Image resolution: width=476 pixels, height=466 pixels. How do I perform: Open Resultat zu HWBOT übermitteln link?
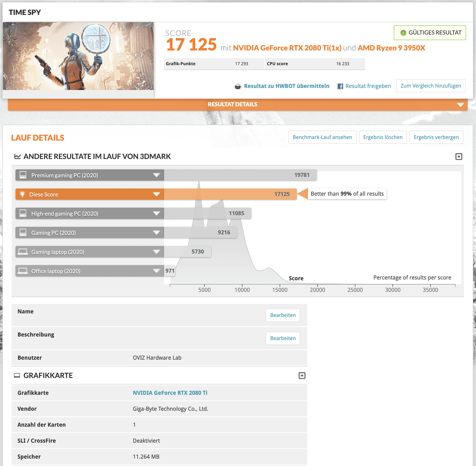(x=287, y=86)
